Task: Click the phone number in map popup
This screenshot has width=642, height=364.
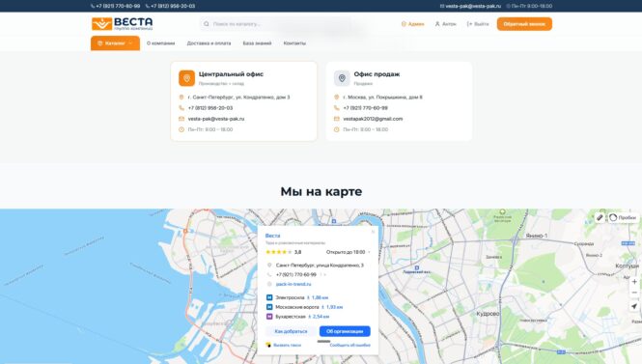Action: point(296,274)
